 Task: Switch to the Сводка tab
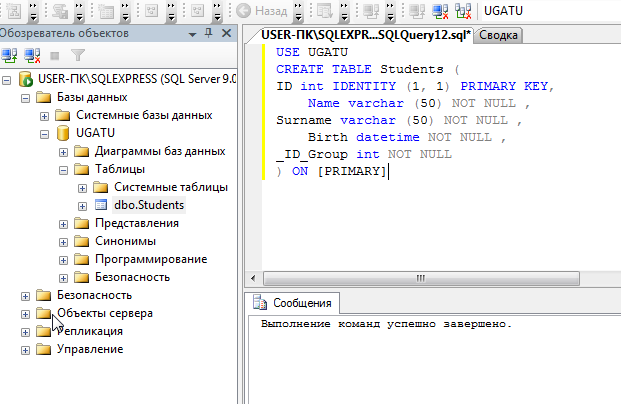tap(498, 35)
